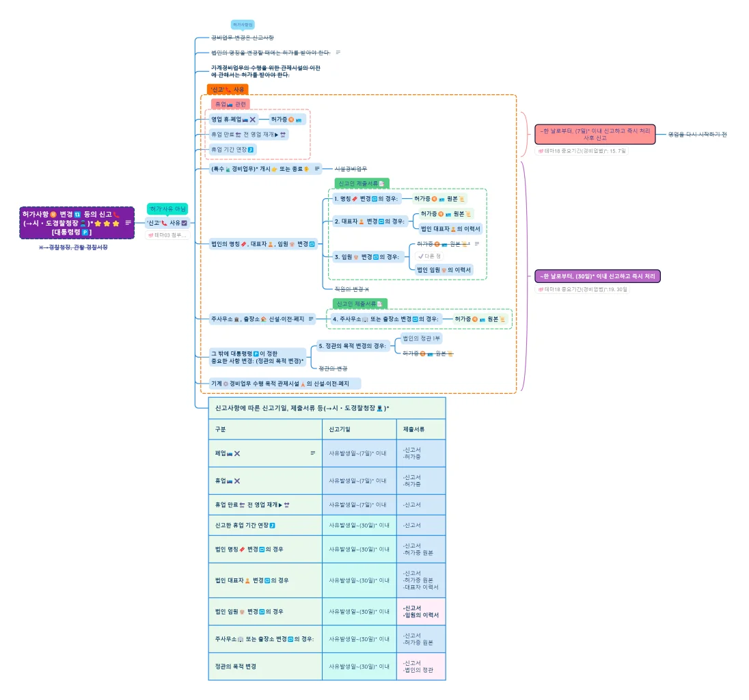Open the 테마03 topic link under '신고' 사유
This screenshot has width=749, height=700.
pyautogui.click(x=167, y=235)
